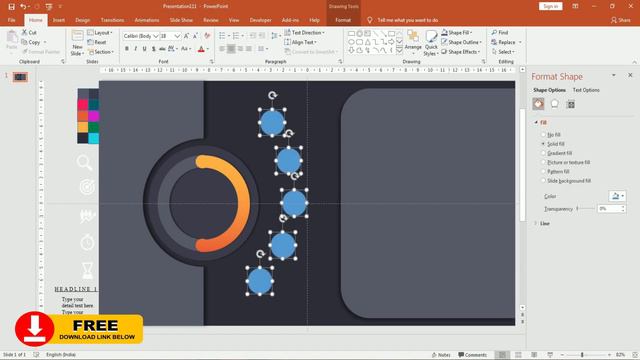Open the Shape Effects dropdown
Viewport: 640px width, 360px height.
pyautogui.click(x=460, y=52)
